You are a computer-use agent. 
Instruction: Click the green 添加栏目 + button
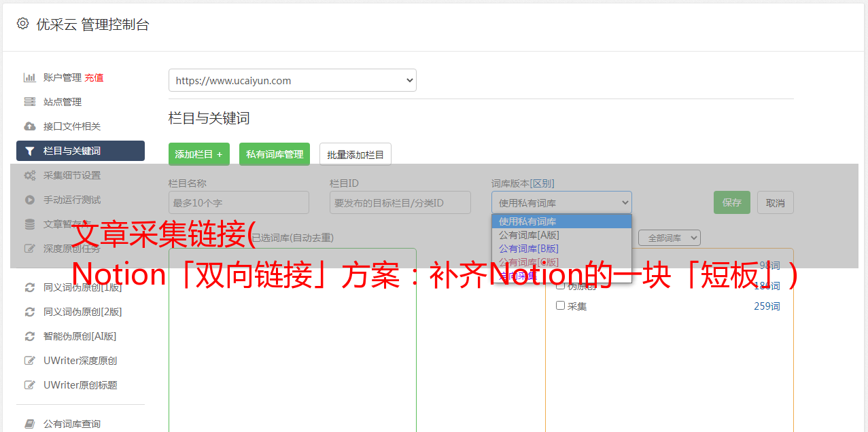coord(198,154)
